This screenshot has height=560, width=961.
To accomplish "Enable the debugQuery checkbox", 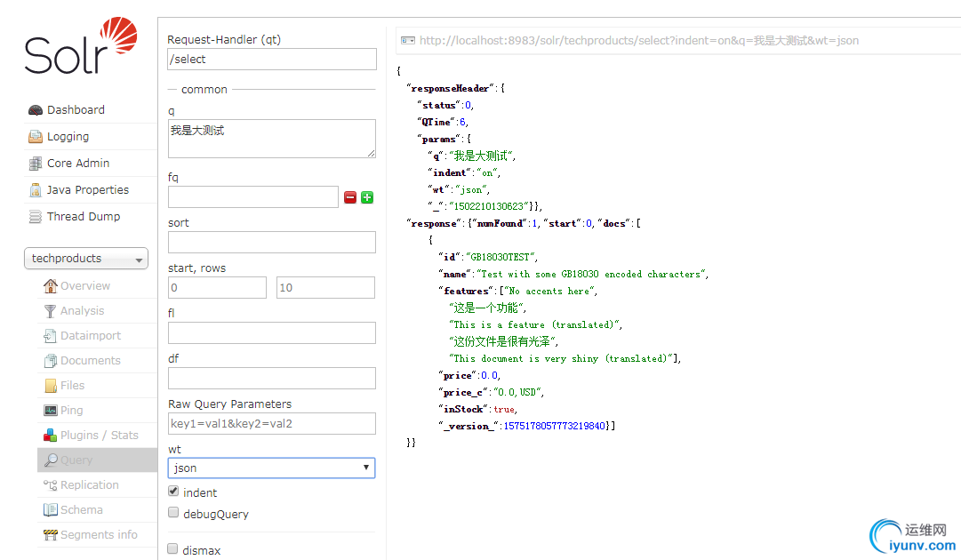I will (173, 512).
